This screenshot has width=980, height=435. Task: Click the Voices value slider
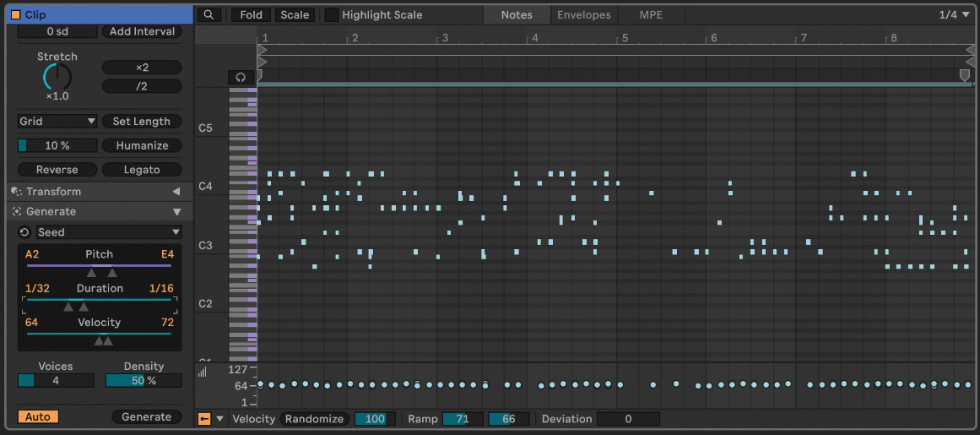tap(56, 380)
